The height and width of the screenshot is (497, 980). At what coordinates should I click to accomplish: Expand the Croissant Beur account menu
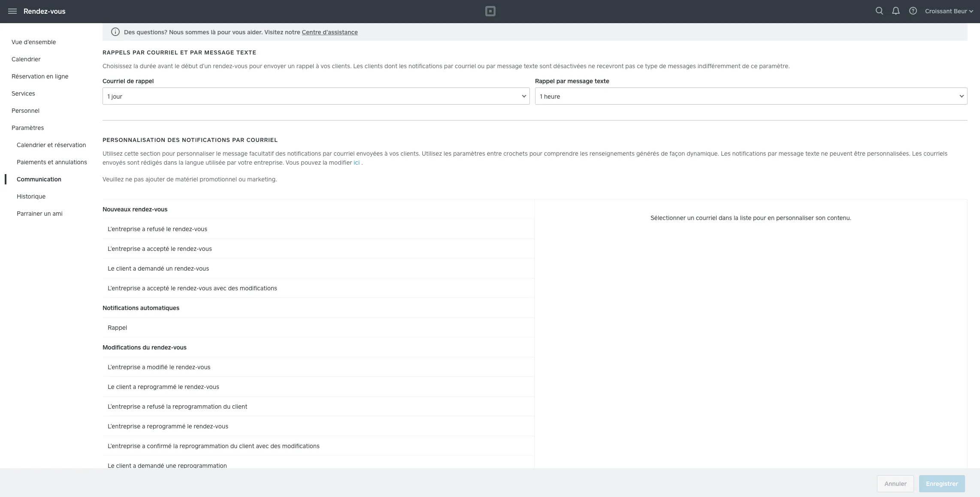click(x=949, y=11)
